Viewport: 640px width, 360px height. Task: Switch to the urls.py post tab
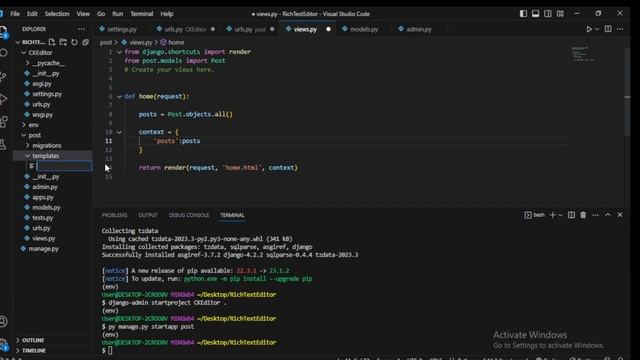point(250,29)
